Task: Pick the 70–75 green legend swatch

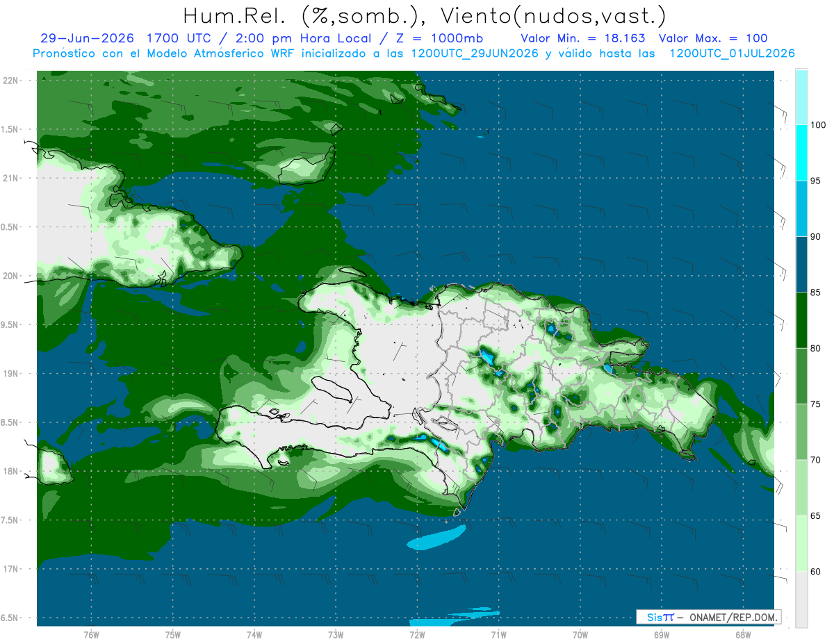Action: pos(801,432)
